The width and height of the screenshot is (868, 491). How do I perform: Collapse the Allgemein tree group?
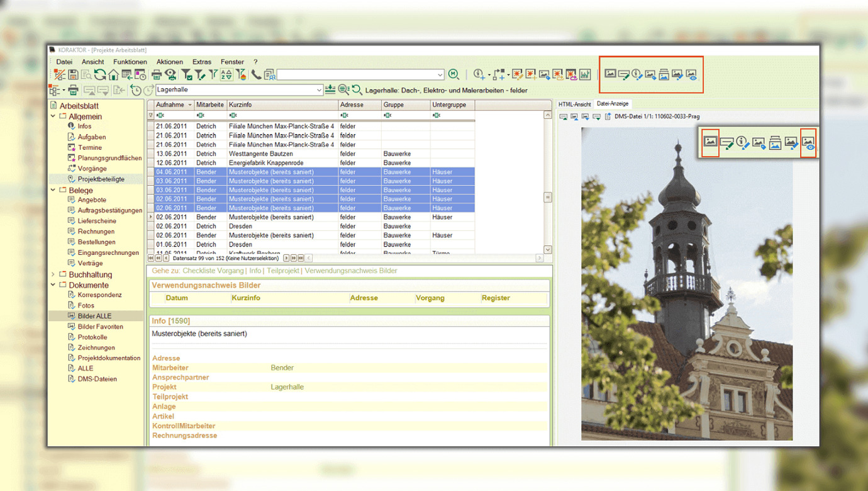53,116
